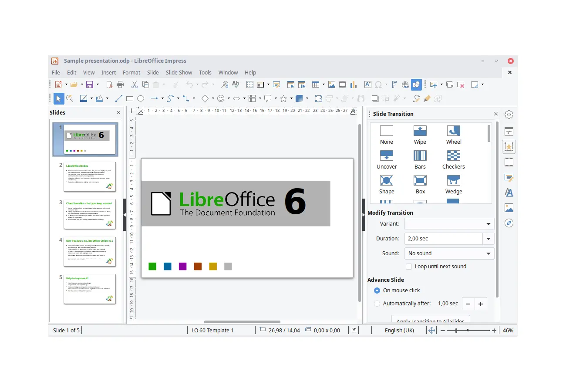Click the Cut scissors icon
Viewport: 566px width, 392px height.
tap(135, 84)
